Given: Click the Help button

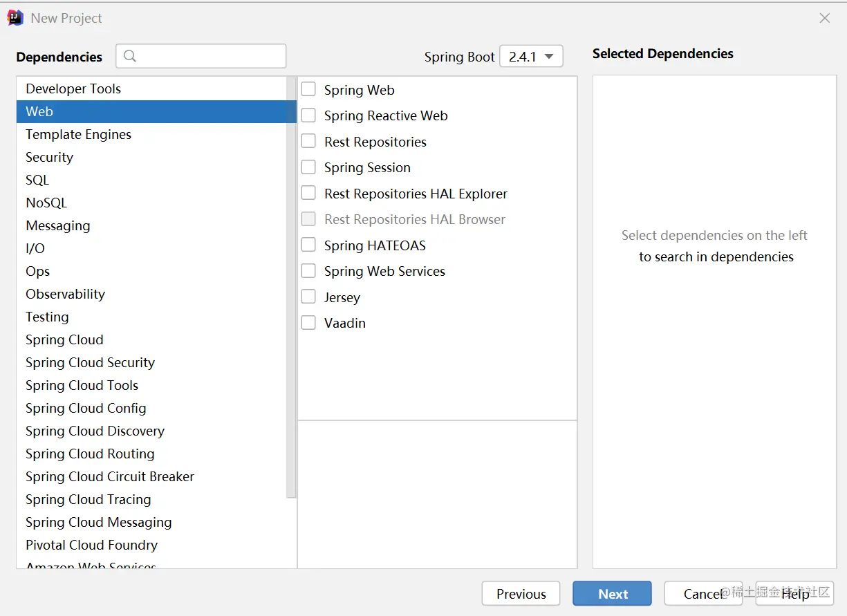Looking at the screenshot, I should [795, 594].
